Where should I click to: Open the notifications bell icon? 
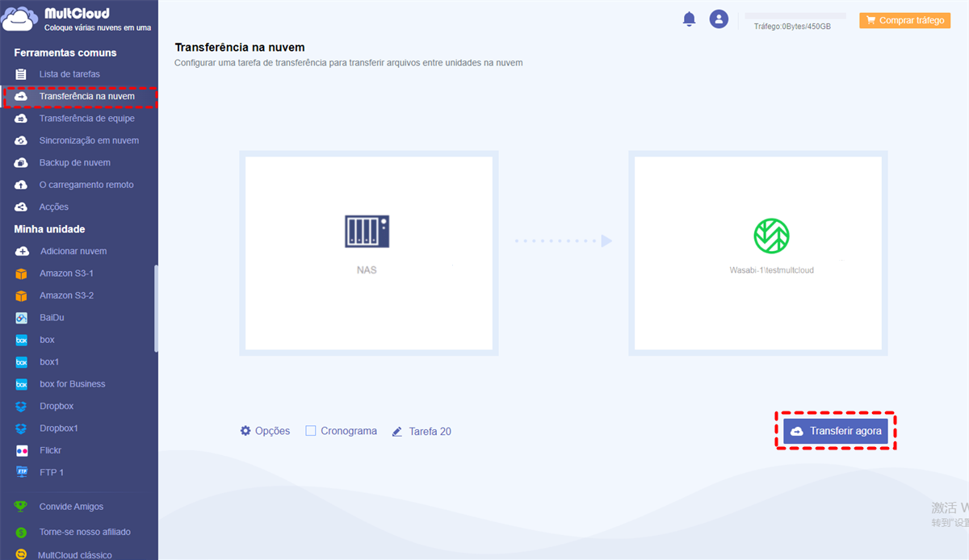pyautogui.click(x=689, y=19)
